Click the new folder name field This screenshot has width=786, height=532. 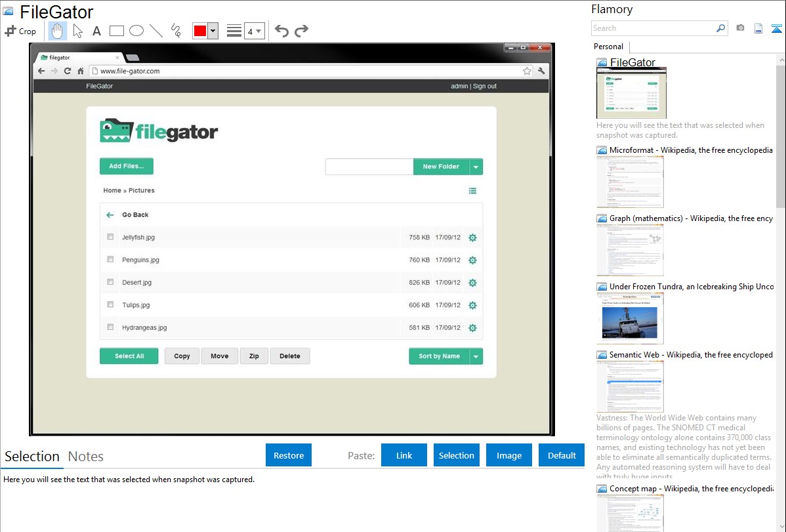coord(369,167)
